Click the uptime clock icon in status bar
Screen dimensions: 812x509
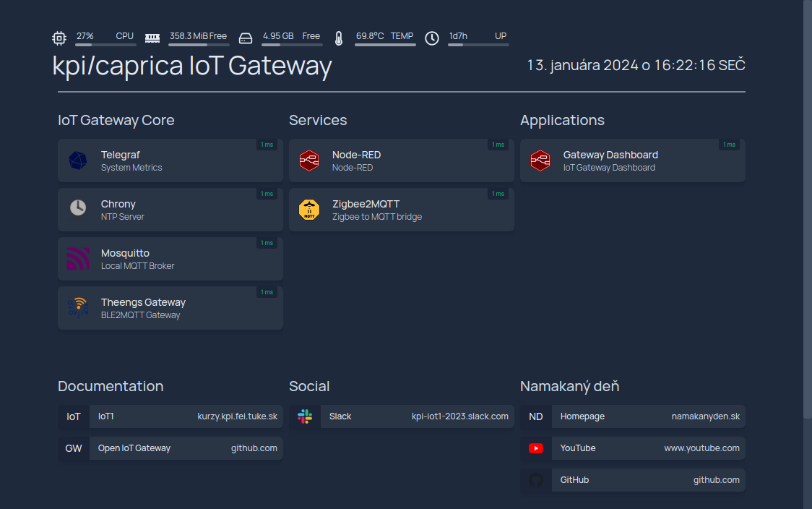[431, 38]
